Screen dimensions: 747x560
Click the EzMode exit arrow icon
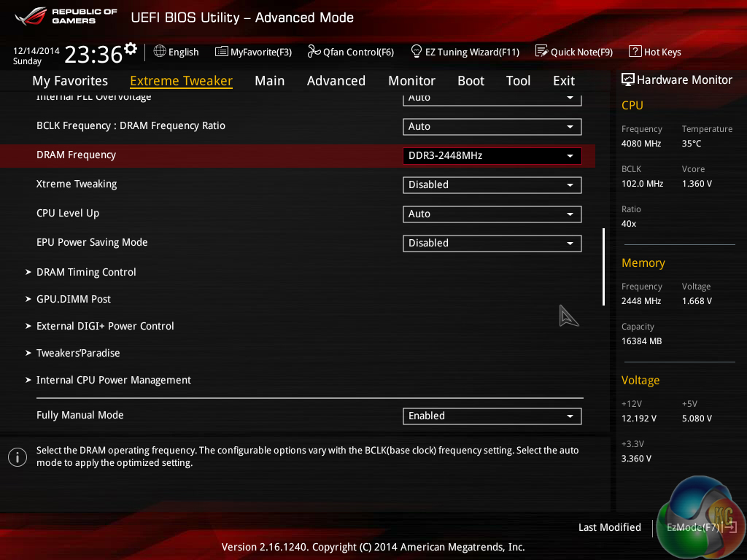730,526
